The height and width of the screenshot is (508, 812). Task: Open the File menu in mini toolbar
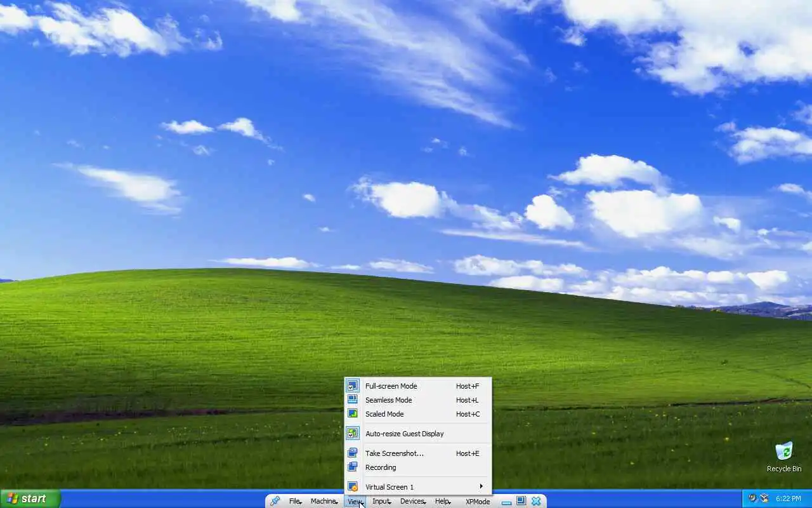[x=295, y=501]
